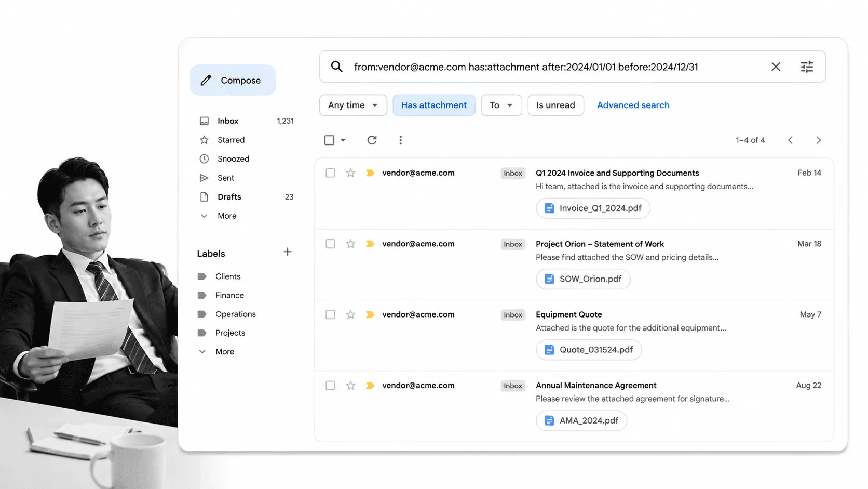The width and height of the screenshot is (868, 489).
Task: Open the Annual Maintenance Agreement email subject
Action: (596, 385)
